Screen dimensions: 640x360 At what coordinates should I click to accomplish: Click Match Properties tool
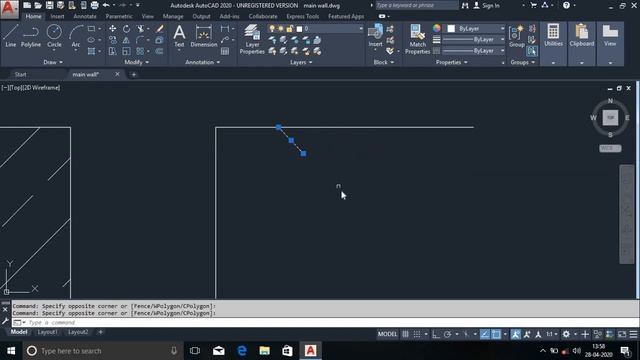[417, 39]
